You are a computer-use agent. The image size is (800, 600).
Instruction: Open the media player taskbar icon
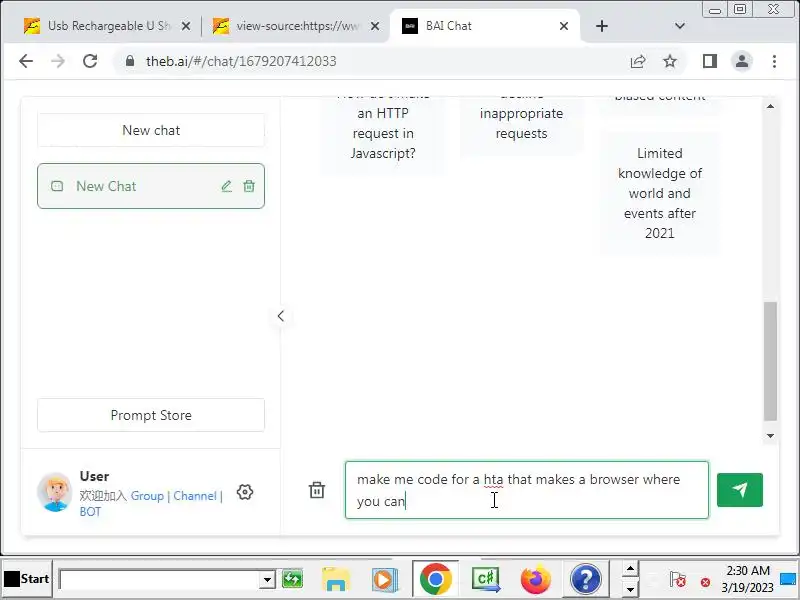384,580
